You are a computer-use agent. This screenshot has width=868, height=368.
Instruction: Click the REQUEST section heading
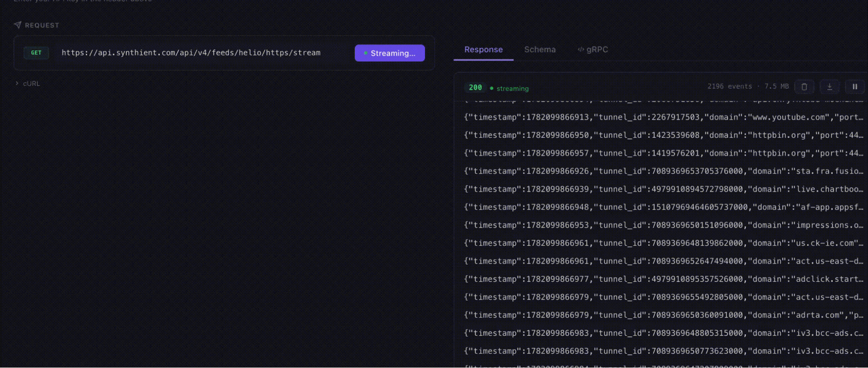point(36,25)
